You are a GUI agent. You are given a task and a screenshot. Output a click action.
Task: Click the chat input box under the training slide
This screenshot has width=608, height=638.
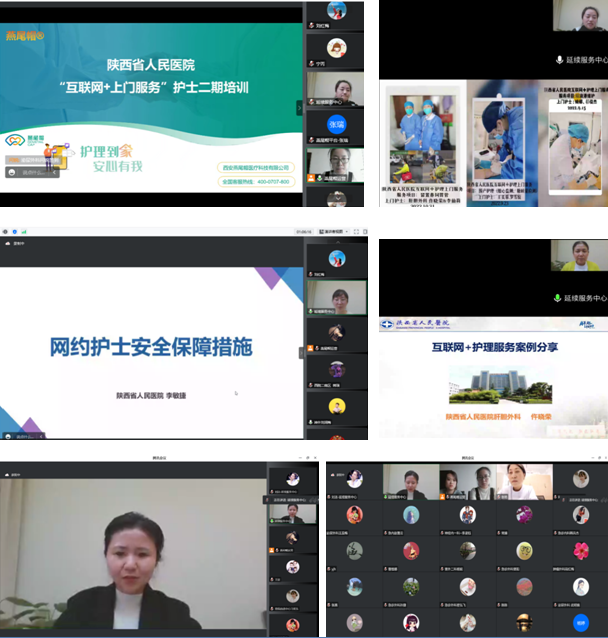[30, 172]
